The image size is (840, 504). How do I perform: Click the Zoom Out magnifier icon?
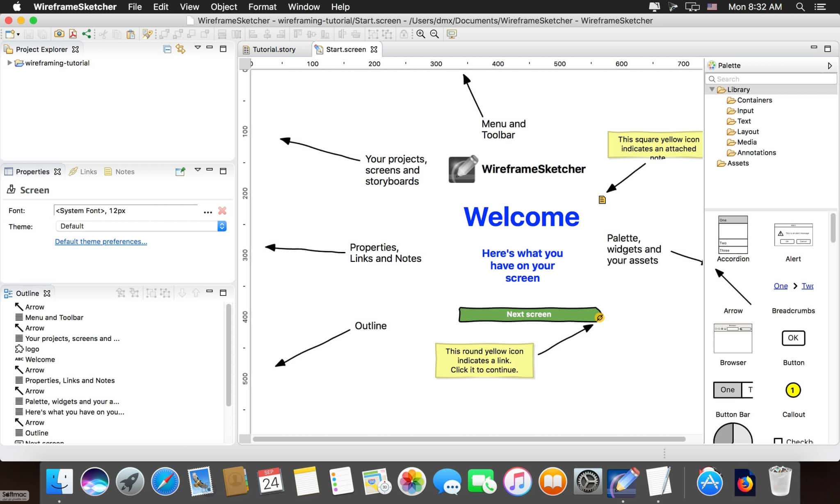point(434,34)
